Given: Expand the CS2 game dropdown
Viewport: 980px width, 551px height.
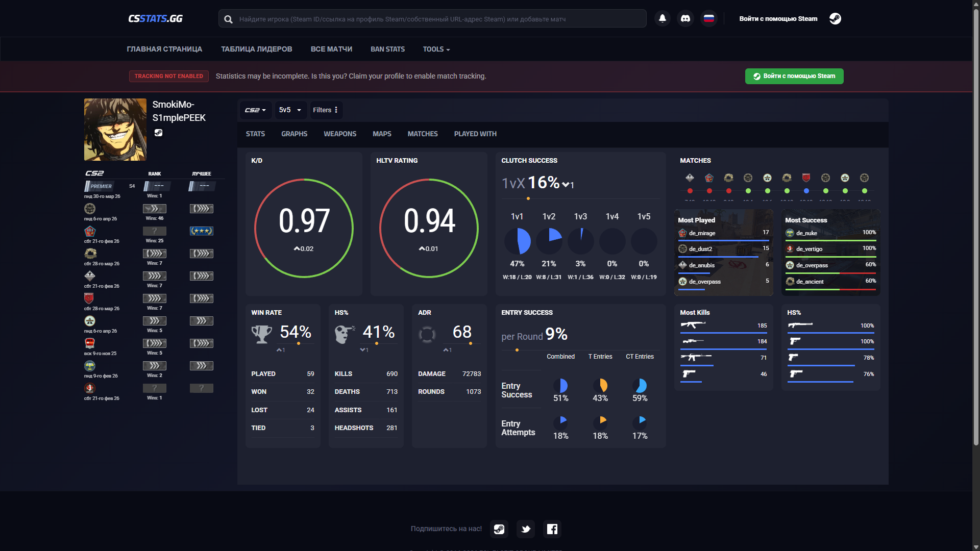Looking at the screenshot, I should click(x=255, y=110).
